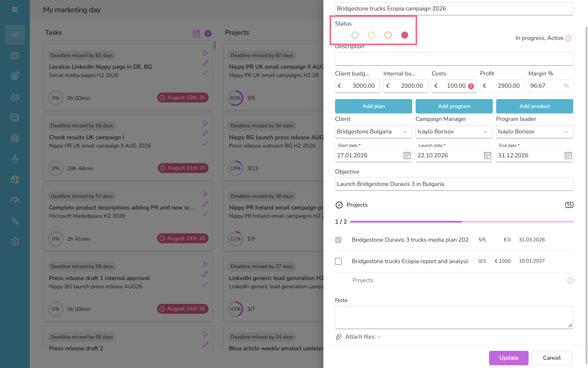The width and height of the screenshot is (588, 368).
Task: Click the Client budget amount field
Action: click(x=357, y=86)
